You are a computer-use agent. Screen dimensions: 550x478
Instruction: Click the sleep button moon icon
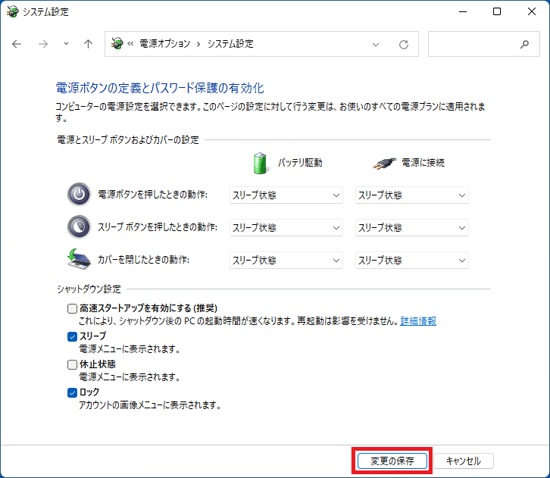(79, 227)
